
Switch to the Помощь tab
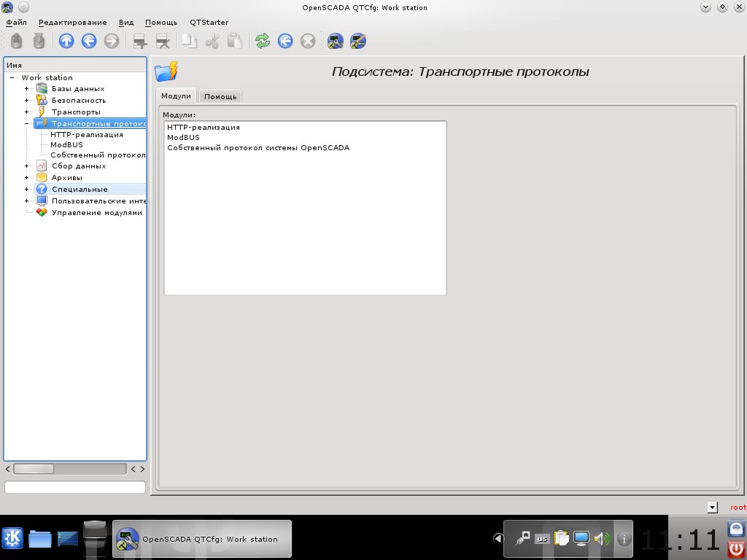pos(220,96)
